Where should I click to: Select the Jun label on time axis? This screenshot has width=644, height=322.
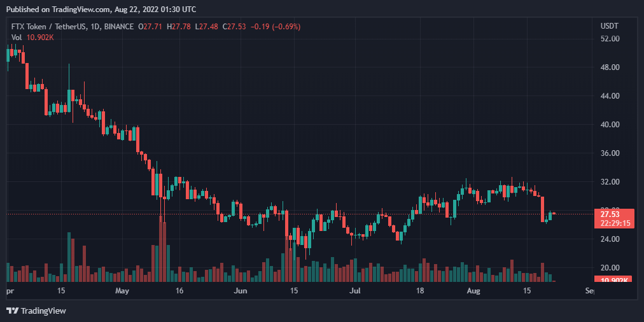coord(240,291)
